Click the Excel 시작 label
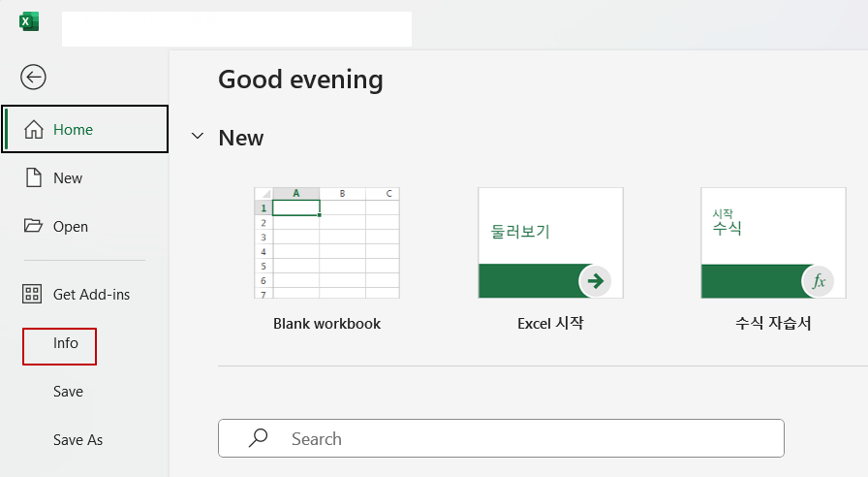The width and height of the screenshot is (868, 477). pyautogui.click(x=551, y=324)
